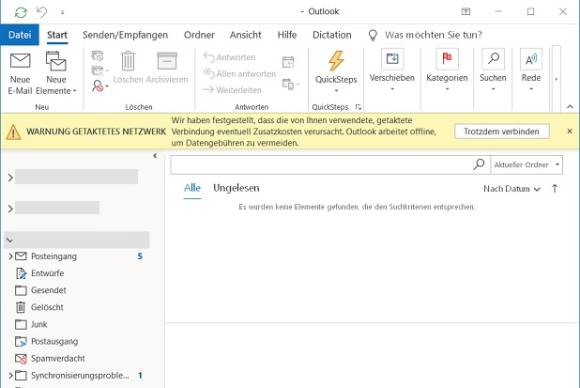Click the Undo icon in quick access toolbar

coord(42,12)
